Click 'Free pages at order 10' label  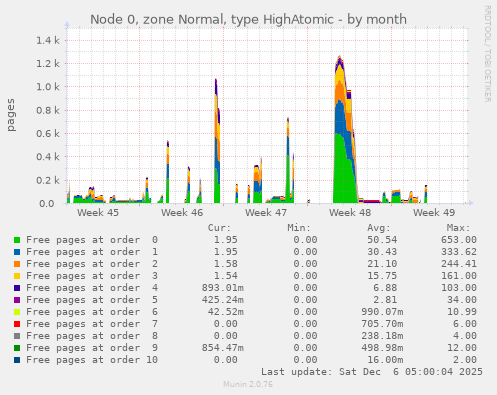click(92, 360)
